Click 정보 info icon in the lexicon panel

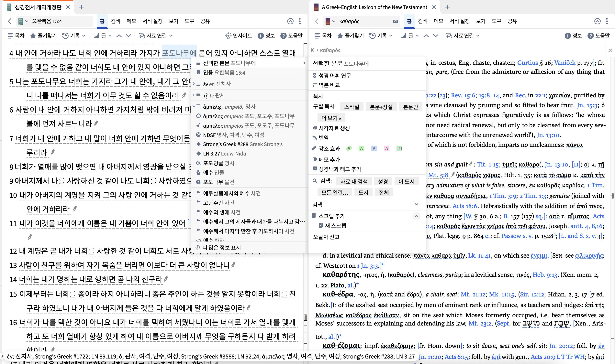pos(573,36)
